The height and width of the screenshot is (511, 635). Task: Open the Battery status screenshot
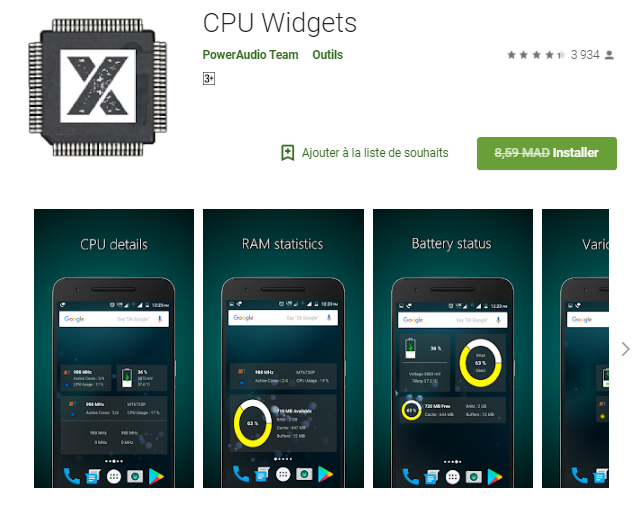coord(453,348)
